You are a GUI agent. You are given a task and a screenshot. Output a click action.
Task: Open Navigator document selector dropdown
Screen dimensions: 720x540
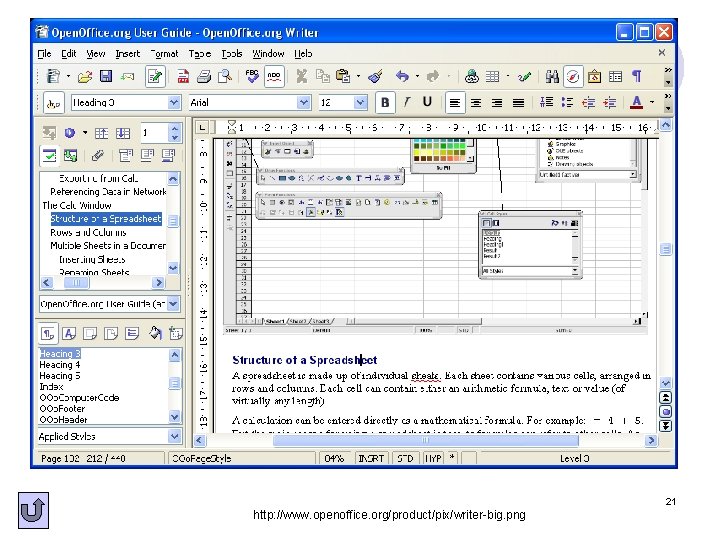tap(173, 304)
